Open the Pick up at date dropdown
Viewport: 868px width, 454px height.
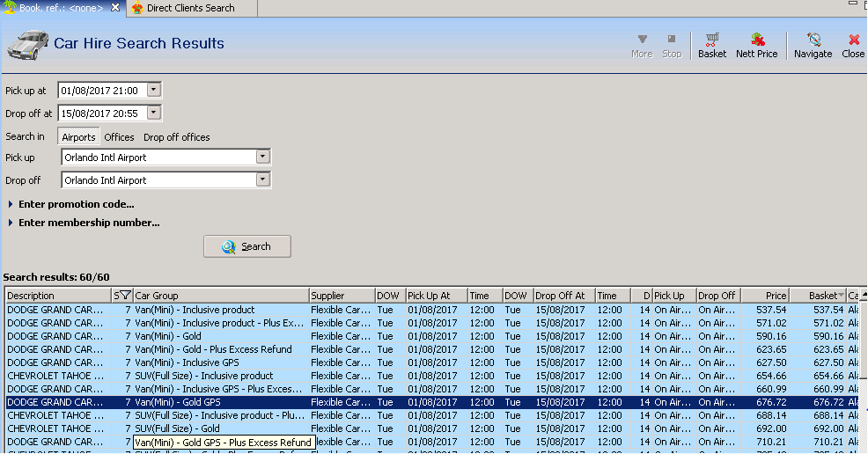point(154,90)
